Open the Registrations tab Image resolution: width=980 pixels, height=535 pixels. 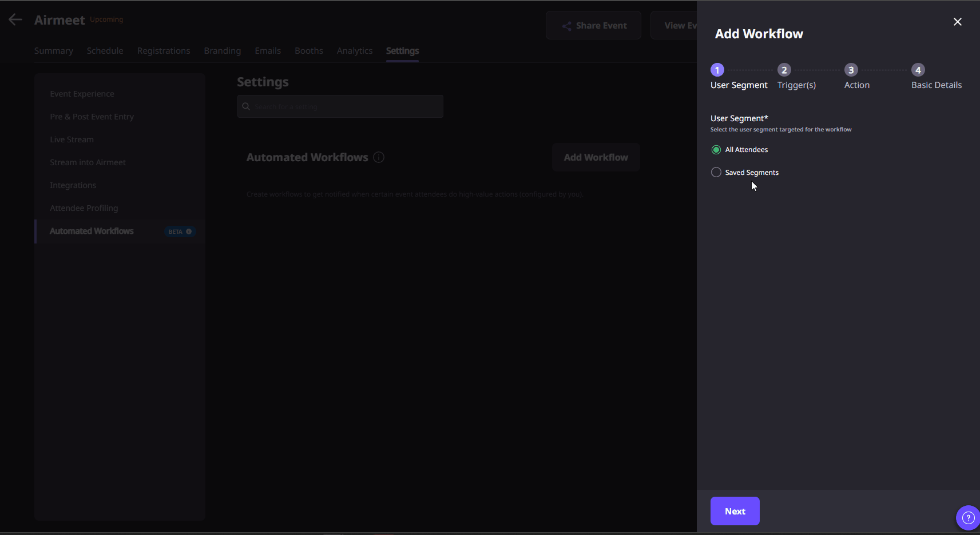[x=164, y=51]
